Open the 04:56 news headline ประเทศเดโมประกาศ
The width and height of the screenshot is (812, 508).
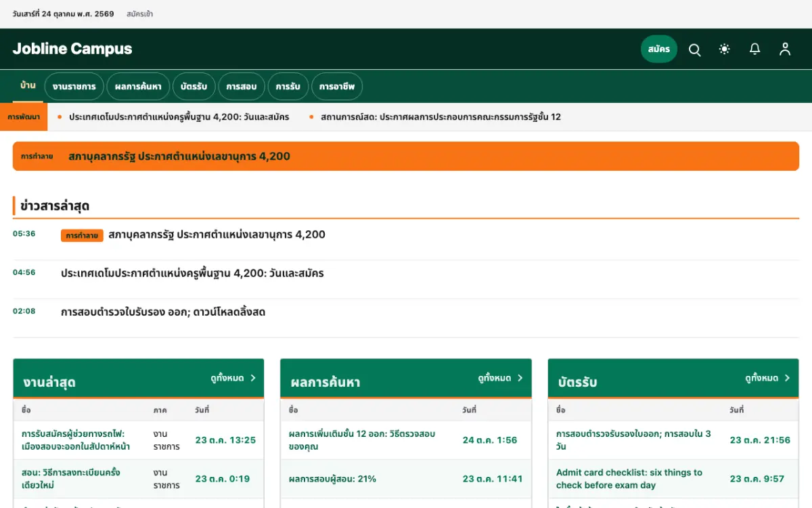192,274
